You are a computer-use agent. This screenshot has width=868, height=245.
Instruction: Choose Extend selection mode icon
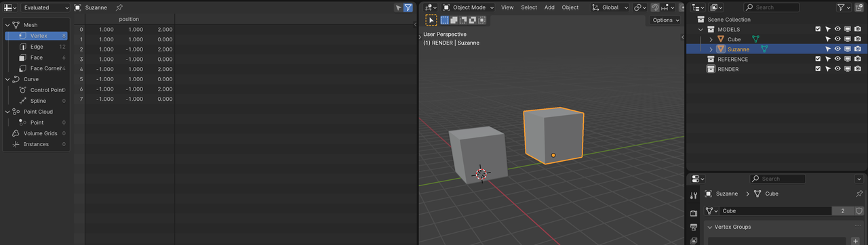454,20
